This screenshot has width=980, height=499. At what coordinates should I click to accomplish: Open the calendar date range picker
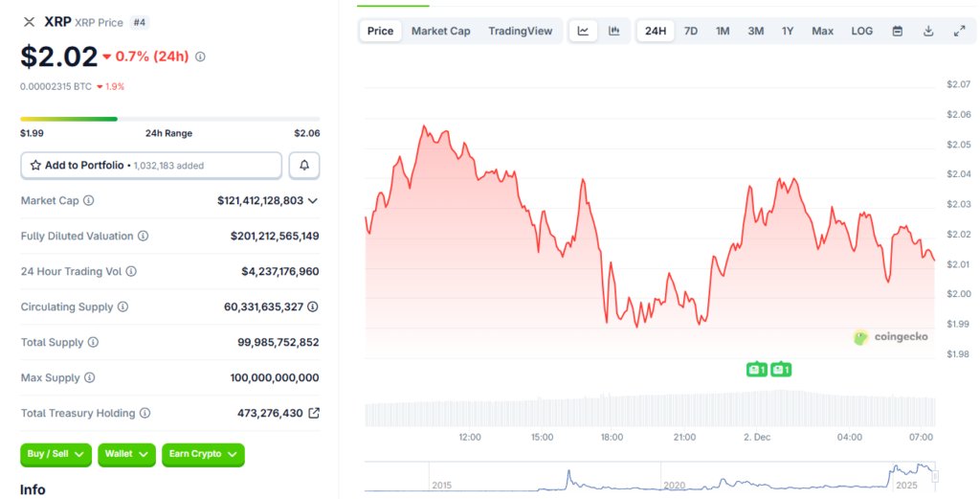pyautogui.click(x=897, y=31)
